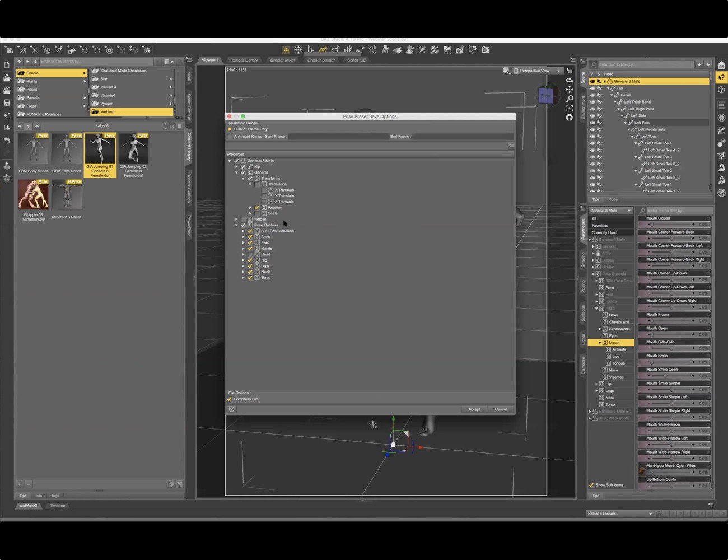Screen dimensions: 728x560
Task: Select the Current Frame Only radio button
Action: tap(230, 129)
